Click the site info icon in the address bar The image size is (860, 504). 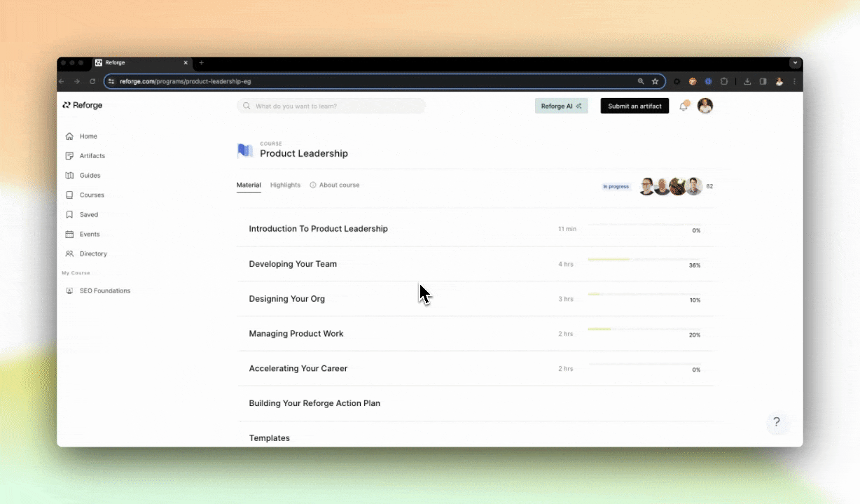click(111, 81)
